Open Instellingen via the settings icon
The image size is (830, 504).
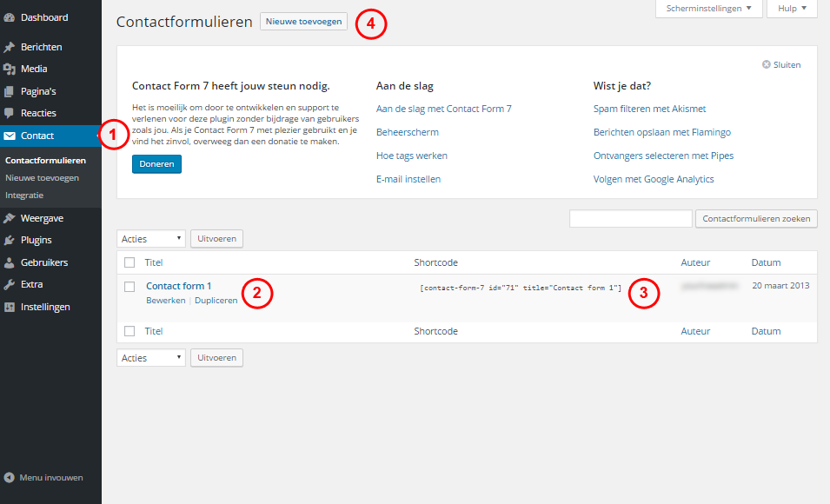pos(13,306)
